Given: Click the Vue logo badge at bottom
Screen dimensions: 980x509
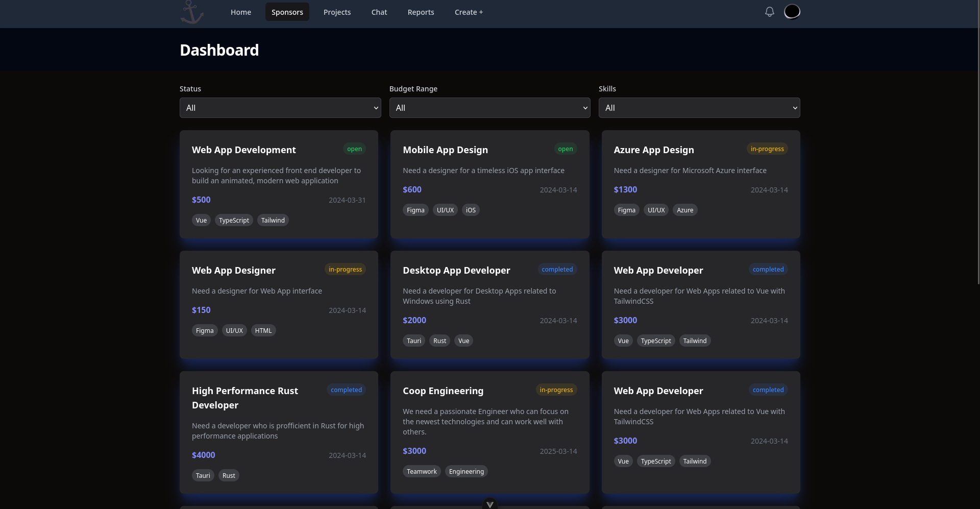Looking at the screenshot, I should pyautogui.click(x=490, y=503).
